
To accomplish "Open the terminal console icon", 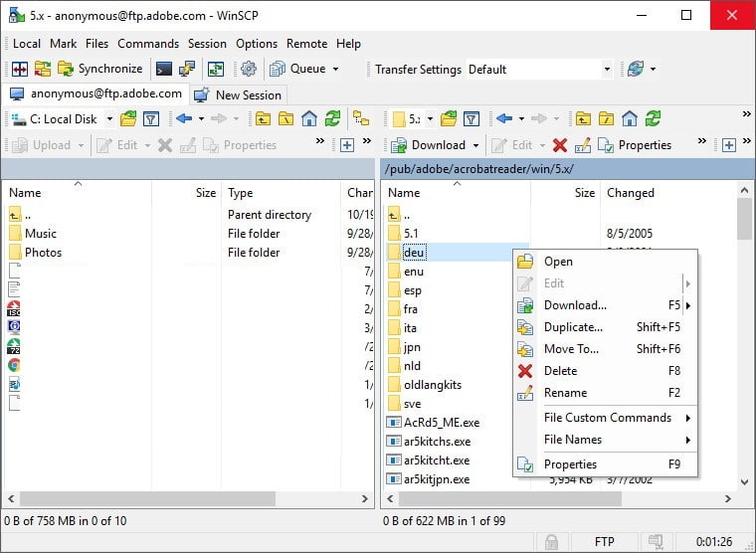I will point(164,69).
